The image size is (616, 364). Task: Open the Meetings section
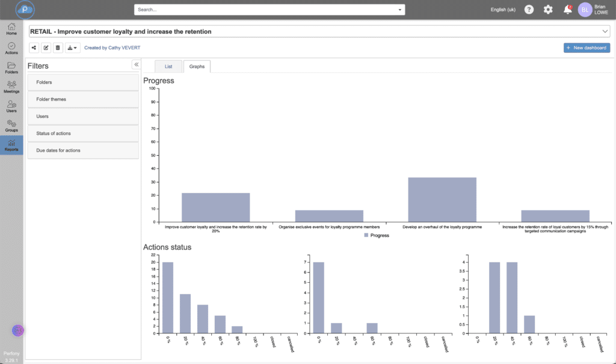pos(11,87)
